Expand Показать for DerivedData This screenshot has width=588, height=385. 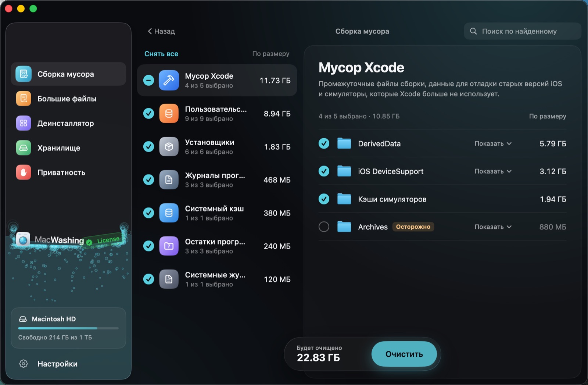click(x=493, y=143)
